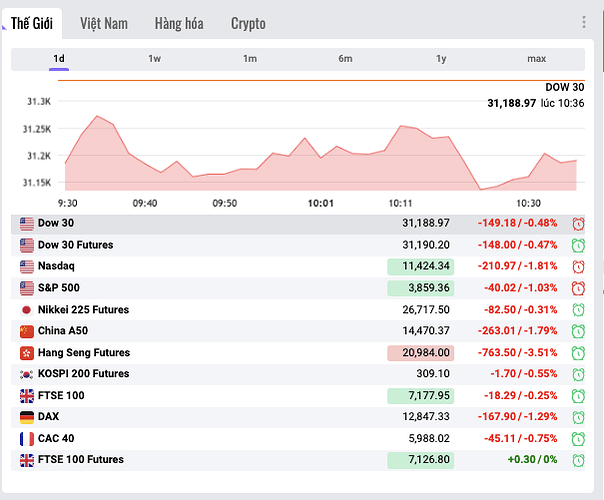Image resolution: width=604 pixels, height=500 pixels.
Task: Choose the max time range
Action: click(536, 59)
